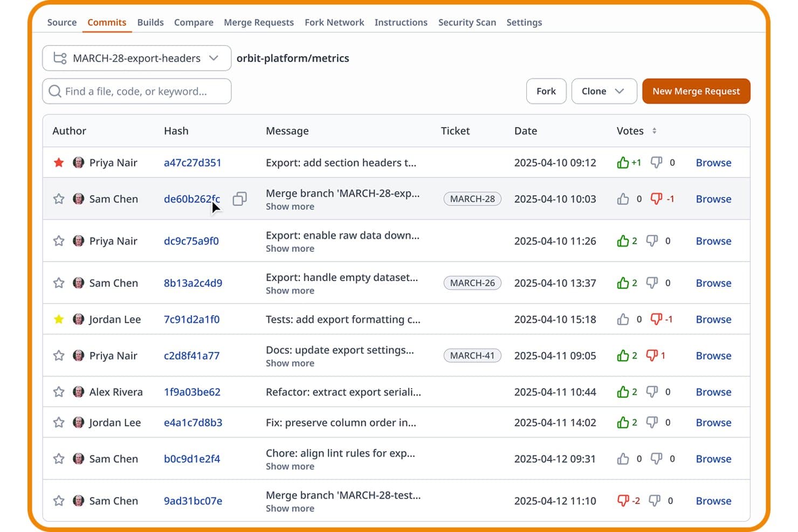Open the Security Scan tab

point(467,22)
